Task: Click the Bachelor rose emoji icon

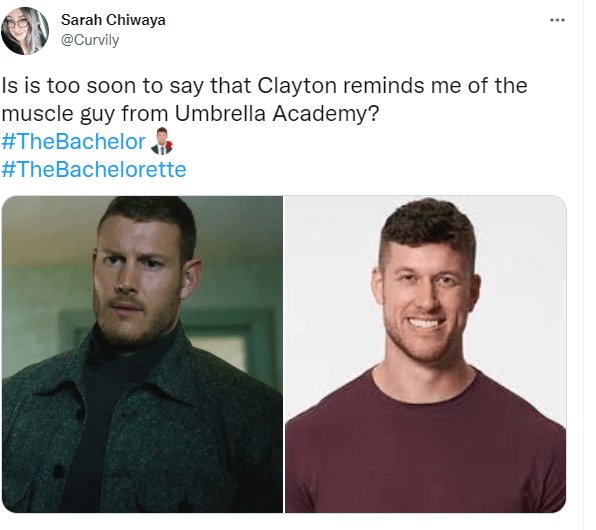Action: tap(162, 141)
